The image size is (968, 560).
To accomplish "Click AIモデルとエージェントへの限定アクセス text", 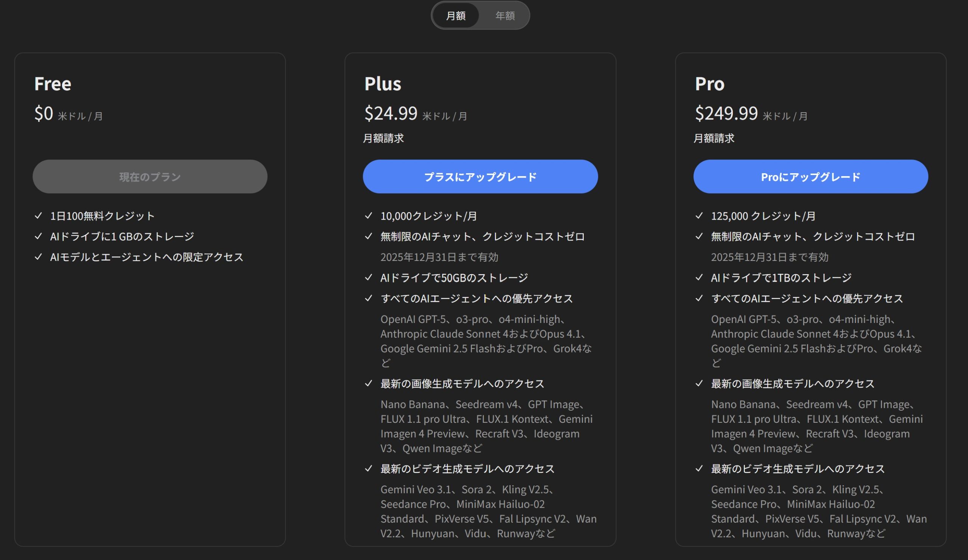I will point(147,257).
